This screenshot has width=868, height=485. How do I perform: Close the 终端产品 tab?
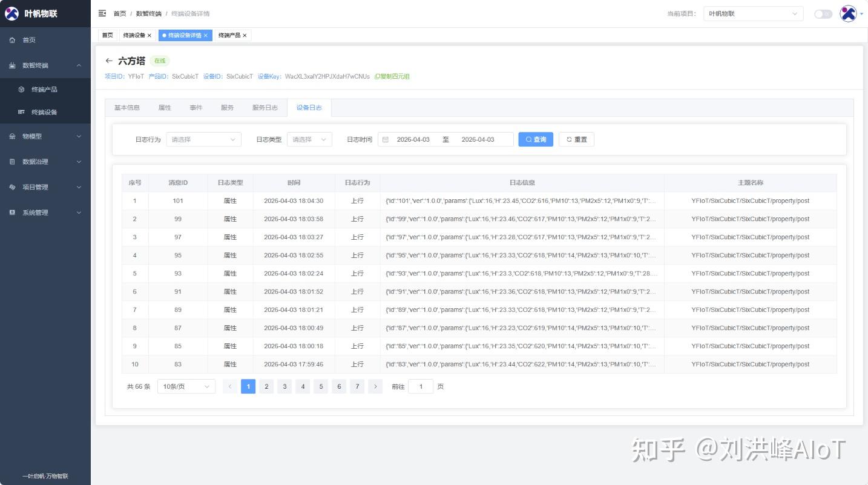tap(245, 36)
